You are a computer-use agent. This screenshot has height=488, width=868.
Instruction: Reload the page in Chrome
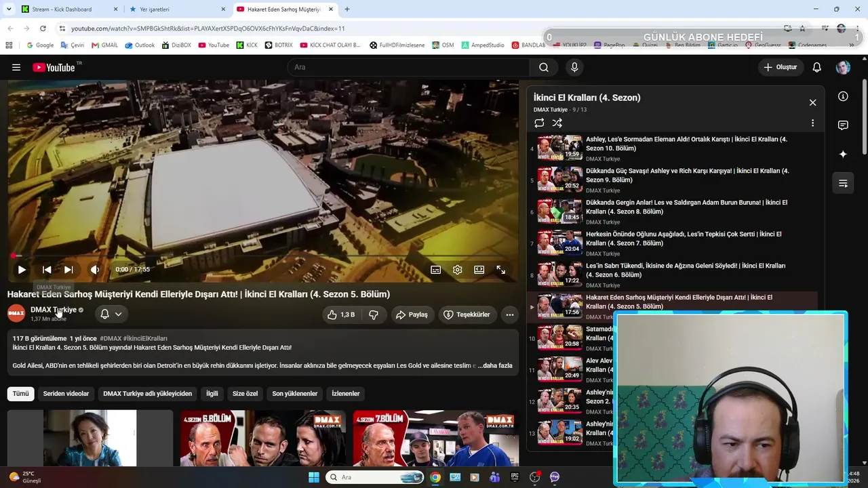[x=43, y=28]
